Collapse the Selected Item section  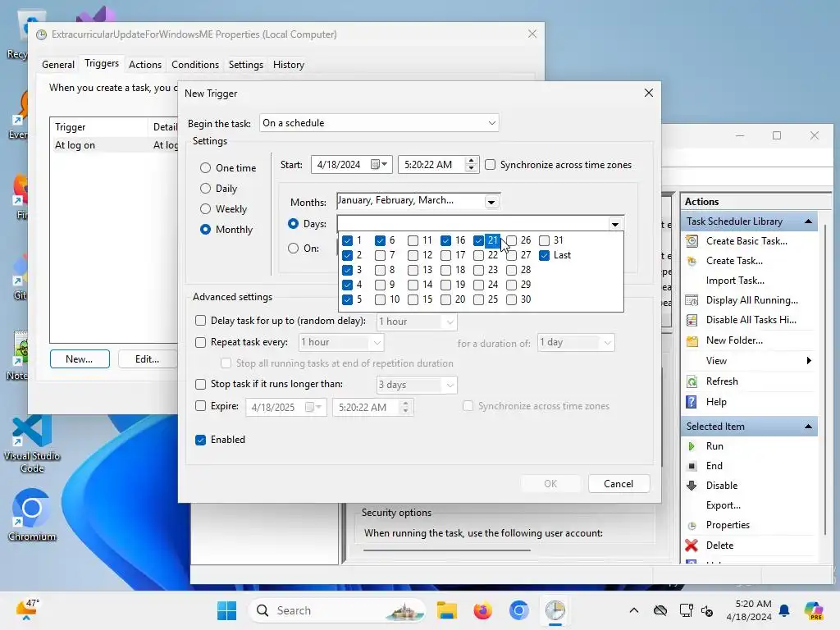click(x=808, y=427)
